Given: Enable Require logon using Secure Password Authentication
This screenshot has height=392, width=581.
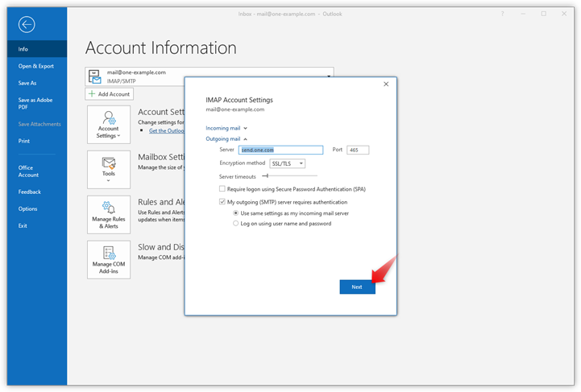Looking at the screenshot, I should pos(222,188).
